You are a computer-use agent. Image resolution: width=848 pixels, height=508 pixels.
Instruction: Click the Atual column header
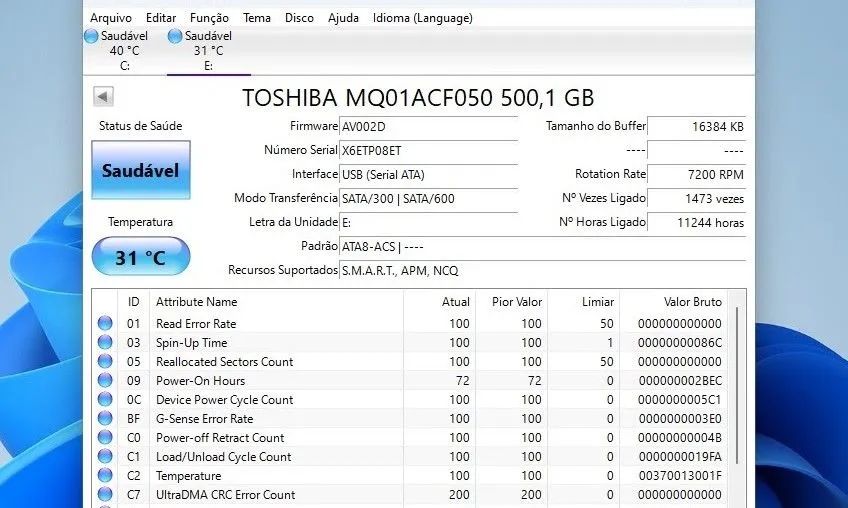point(439,302)
